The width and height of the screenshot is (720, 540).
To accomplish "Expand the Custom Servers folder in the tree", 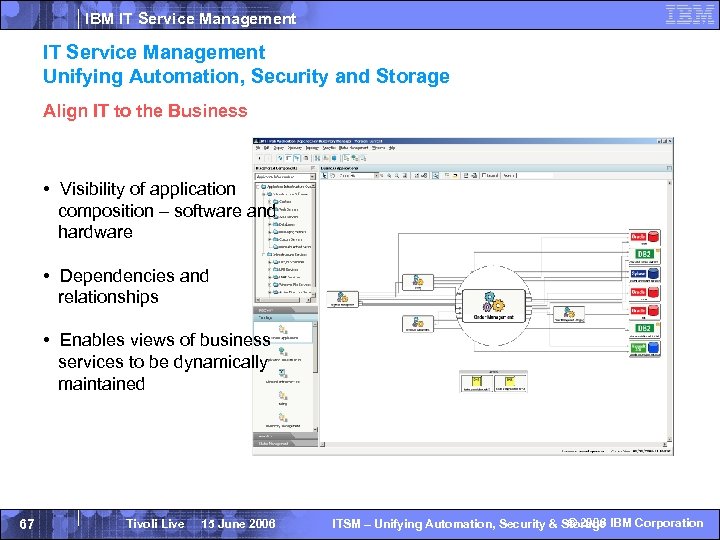I will [x=270, y=239].
